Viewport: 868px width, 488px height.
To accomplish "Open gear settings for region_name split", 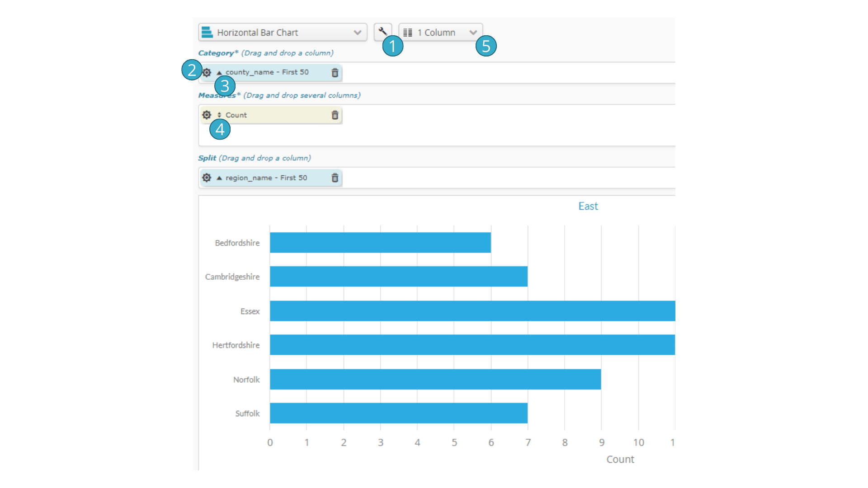I will (207, 178).
